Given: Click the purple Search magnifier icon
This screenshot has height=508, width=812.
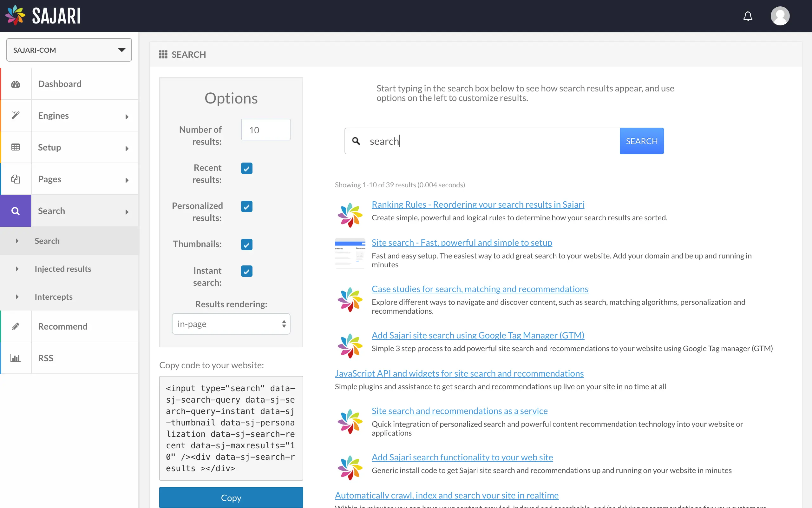Looking at the screenshot, I should click(x=16, y=211).
